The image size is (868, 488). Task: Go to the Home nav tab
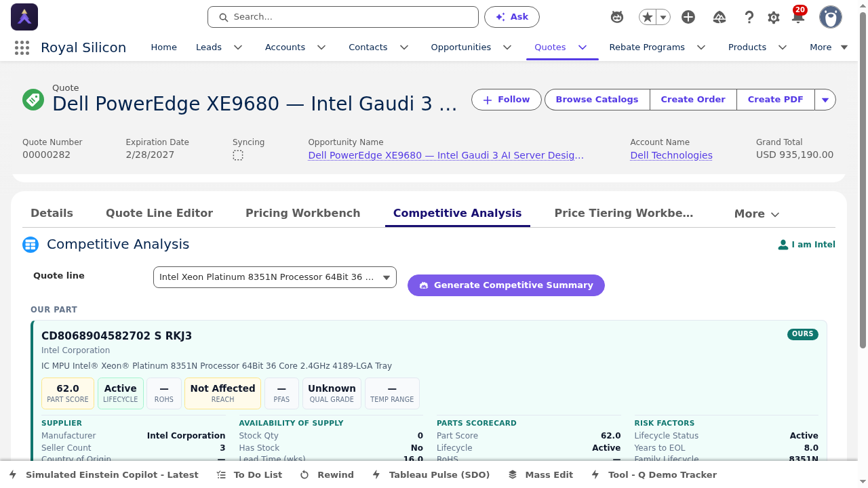[x=163, y=47]
